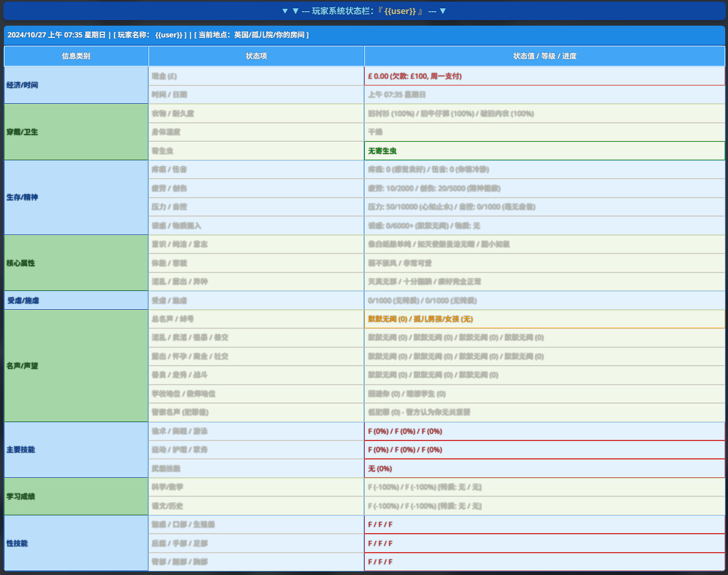
Task: Select the date line 2024/10/27 上午 07:35 星期日
Action: [x=56, y=35]
